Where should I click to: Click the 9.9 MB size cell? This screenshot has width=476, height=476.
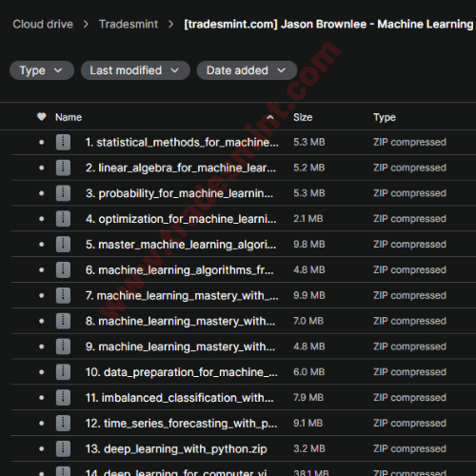click(x=309, y=295)
